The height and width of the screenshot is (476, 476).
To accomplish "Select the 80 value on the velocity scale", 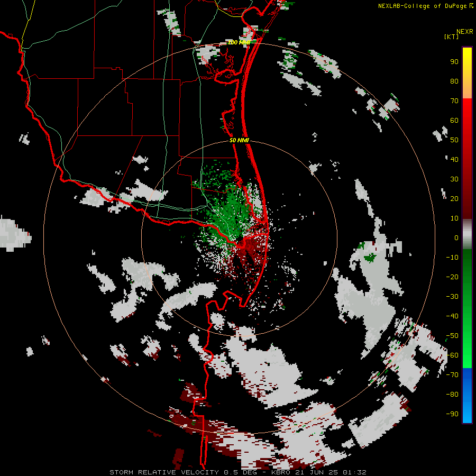I will (x=454, y=81).
